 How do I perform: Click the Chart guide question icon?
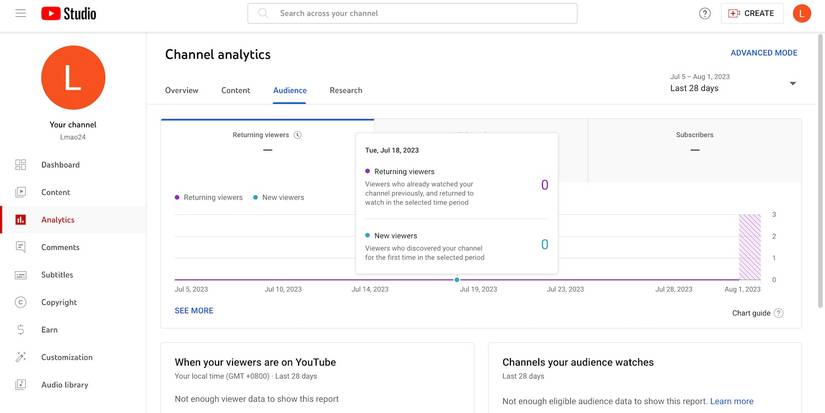[779, 313]
